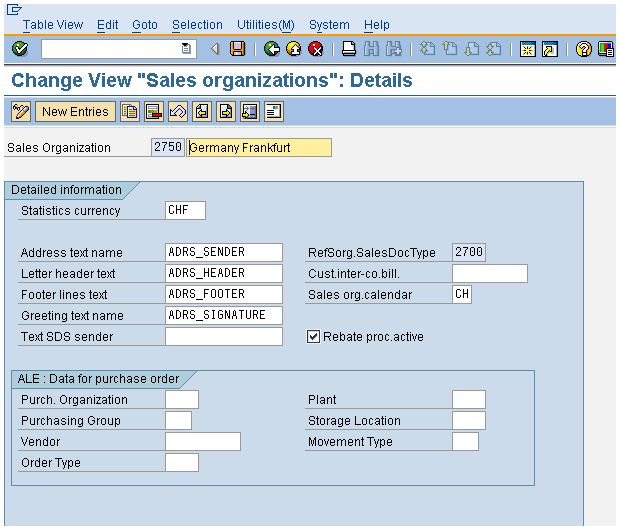619x530 pixels.
Task: Click the New Entries button
Action: pos(75,111)
